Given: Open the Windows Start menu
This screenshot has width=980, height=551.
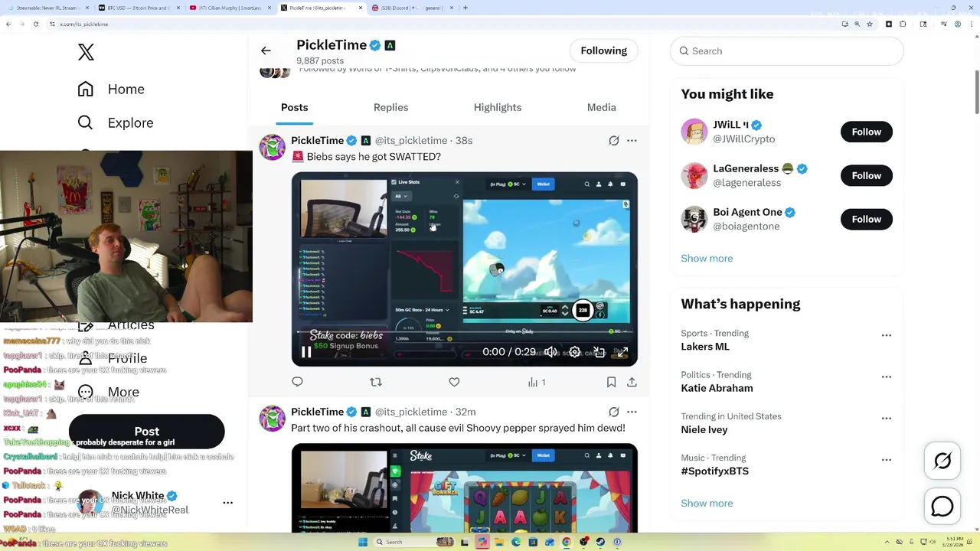Looking at the screenshot, I should pos(362,542).
